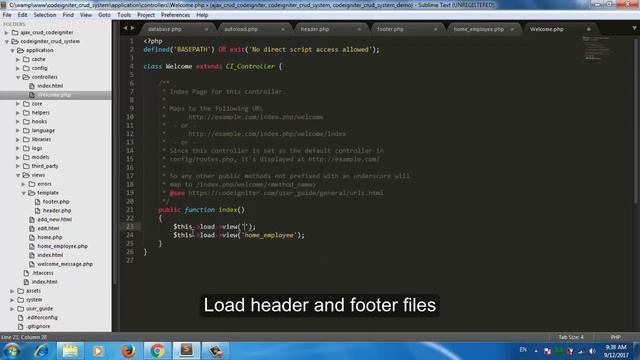Open add_new.html in the sidebar

54,220
